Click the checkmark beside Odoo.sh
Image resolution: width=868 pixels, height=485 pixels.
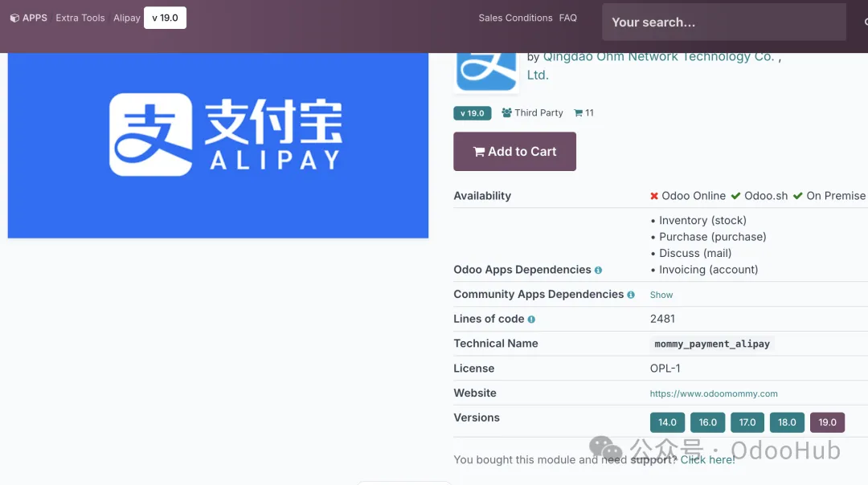point(735,196)
